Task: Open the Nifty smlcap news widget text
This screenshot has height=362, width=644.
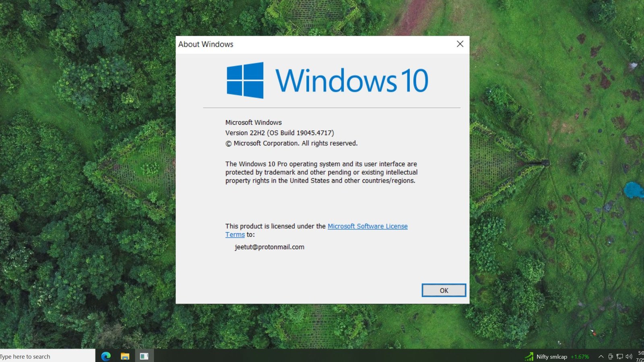Action: pos(551,356)
